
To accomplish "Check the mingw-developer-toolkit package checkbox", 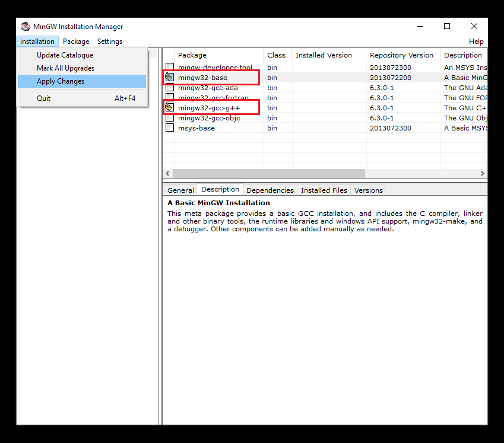I will [170, 67].
